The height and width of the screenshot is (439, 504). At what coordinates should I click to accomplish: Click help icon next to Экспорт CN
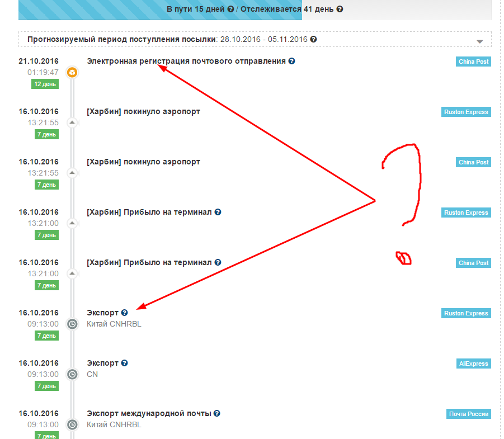tap(125, 363)
